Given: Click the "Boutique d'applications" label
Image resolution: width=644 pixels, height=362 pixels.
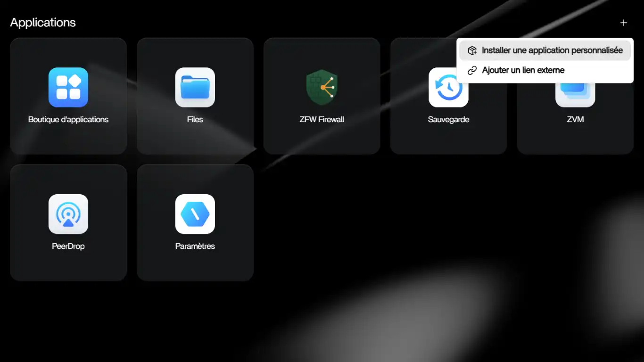Looking at the screenshot, I should (x=68, y=120).
